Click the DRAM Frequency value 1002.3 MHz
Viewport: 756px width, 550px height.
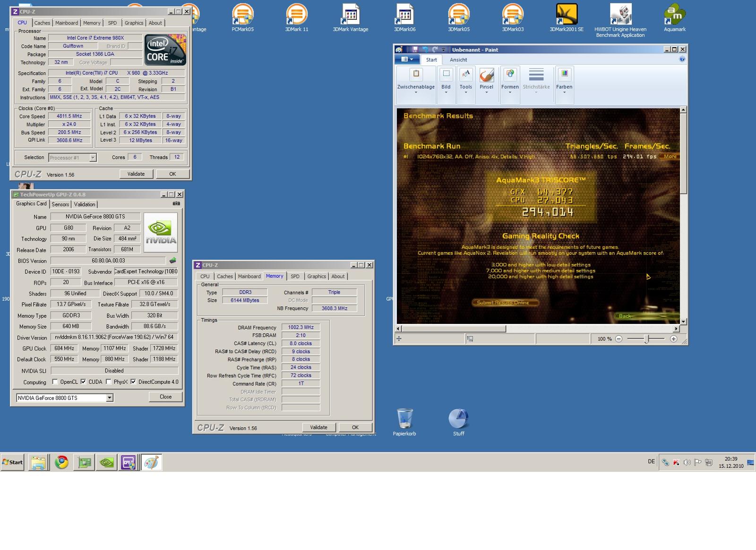301,327
